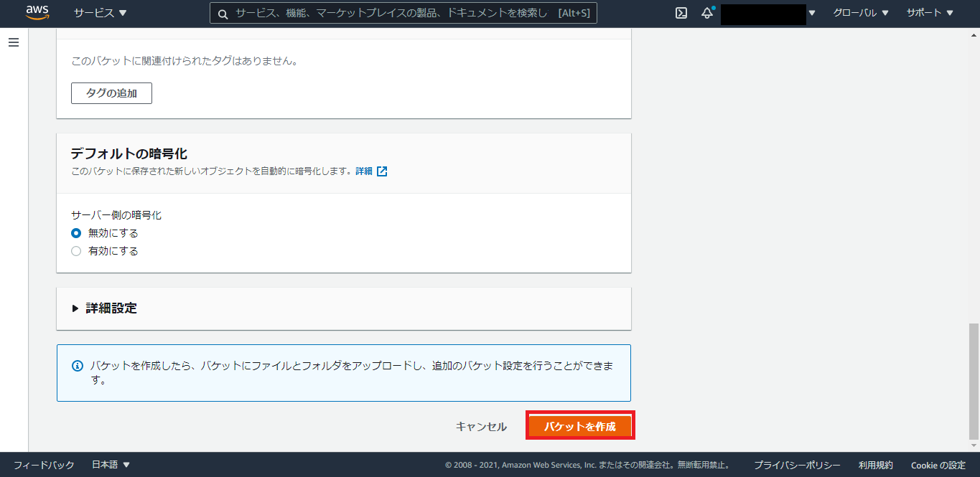980x477 pixels.
Task: Open the AWS home logo
Action: click(x=37, y=12)
